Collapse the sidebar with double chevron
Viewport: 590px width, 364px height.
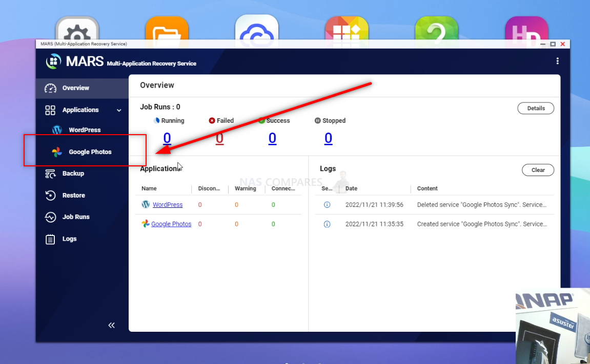111,325
